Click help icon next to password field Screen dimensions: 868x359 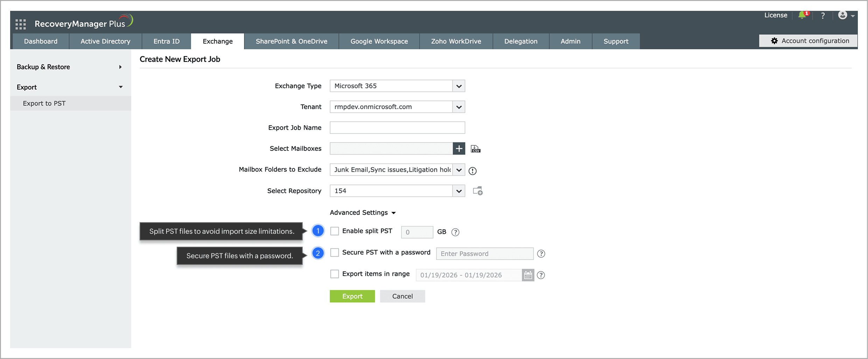pyautogui.click(x=541, y=254)
